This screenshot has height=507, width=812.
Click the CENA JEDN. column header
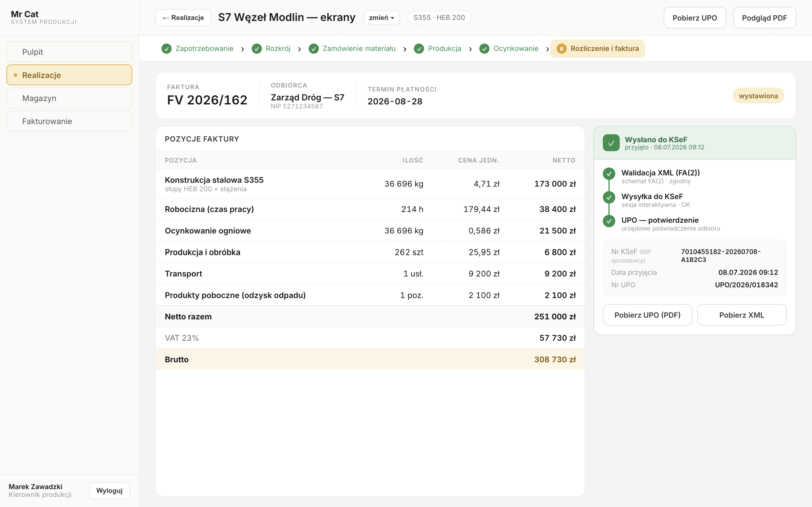tap(478, 160)
